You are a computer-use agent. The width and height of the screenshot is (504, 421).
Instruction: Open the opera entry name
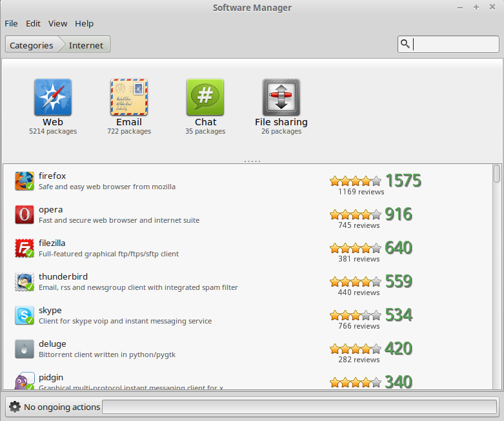[51, 210]
